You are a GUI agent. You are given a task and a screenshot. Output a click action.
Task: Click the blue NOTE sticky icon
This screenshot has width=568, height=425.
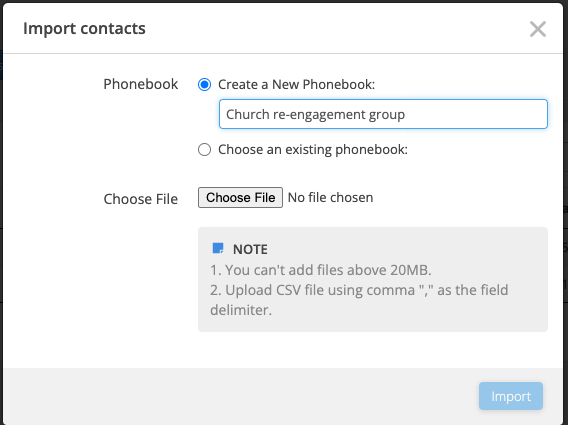pos(218,248)
